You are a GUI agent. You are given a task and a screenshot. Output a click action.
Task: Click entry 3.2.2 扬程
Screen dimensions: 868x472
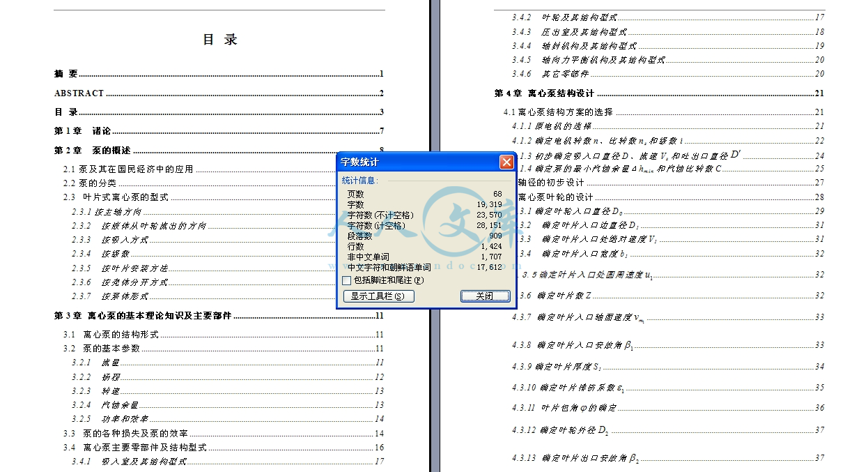pos(228,377)
